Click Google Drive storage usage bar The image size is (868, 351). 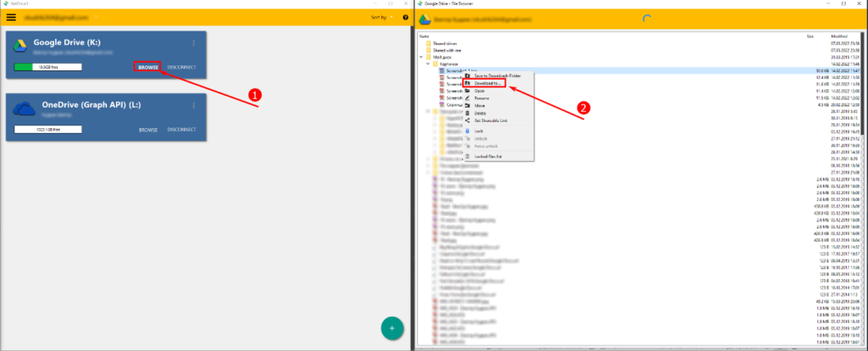47,67
